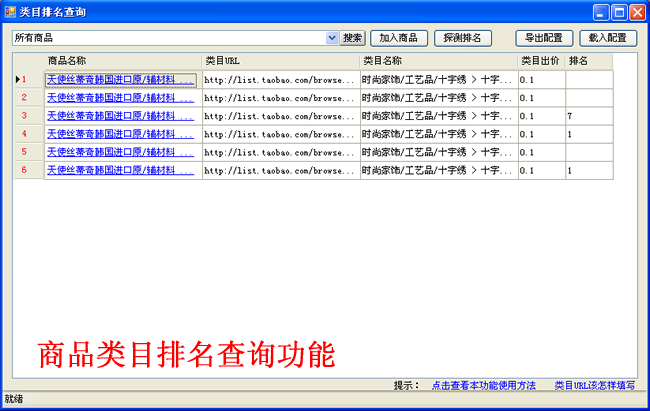This screenshot has width=650, height=411.
Task: Open the 所有商品 dropdown arrow
Action: click(332, 38)
